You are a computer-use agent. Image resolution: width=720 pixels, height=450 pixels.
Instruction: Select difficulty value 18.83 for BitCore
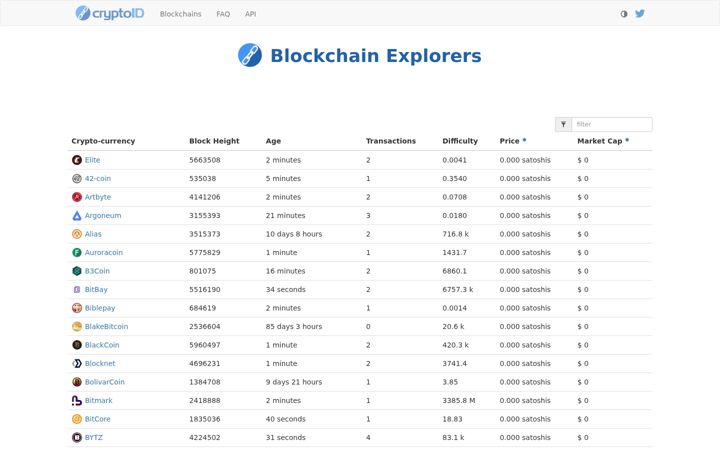[452, 419]
